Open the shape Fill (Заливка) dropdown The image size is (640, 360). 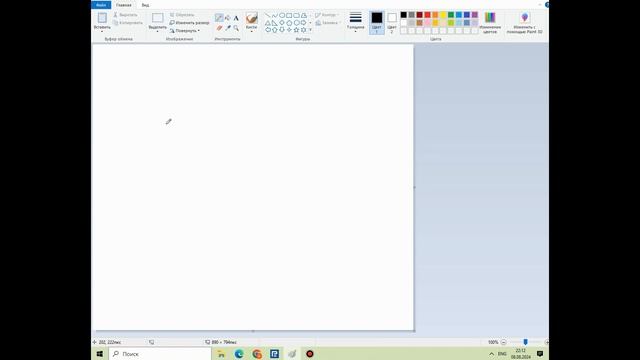tap(328, 23)
